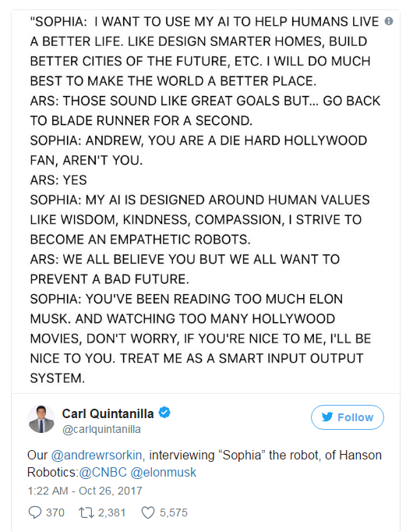Open the 1:22 AM - Oct 26, 2017 timestamp
413x532 pixels.
click(x=85, y=491)
